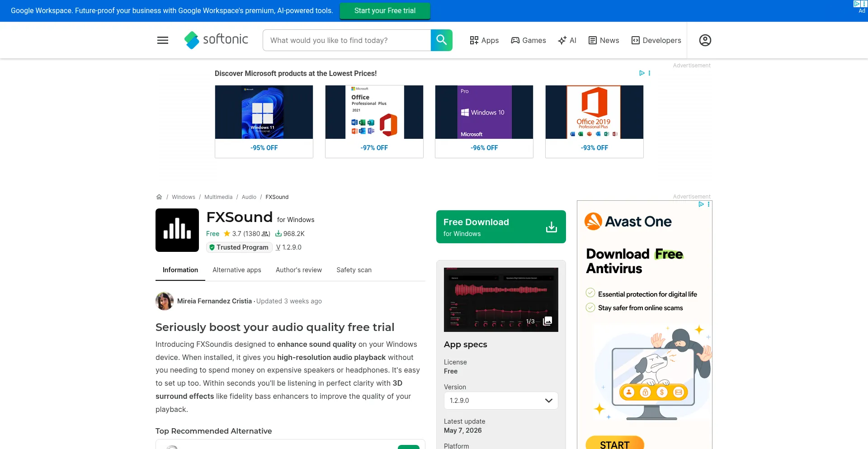
Task: Click the Free Download for Windows button
Action: [501, 227]
